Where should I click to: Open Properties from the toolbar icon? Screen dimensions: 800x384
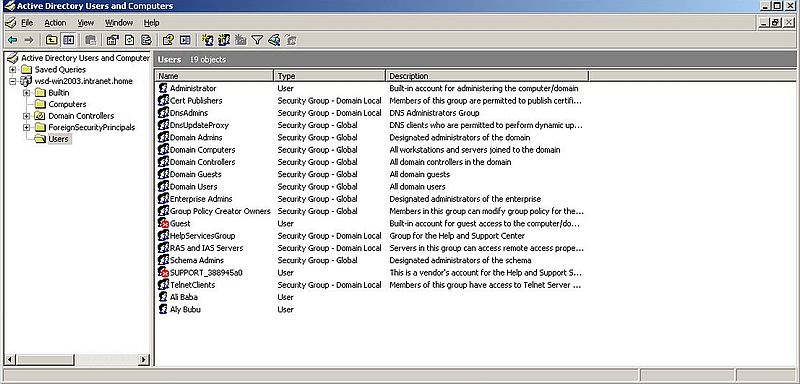coord(113,40)
